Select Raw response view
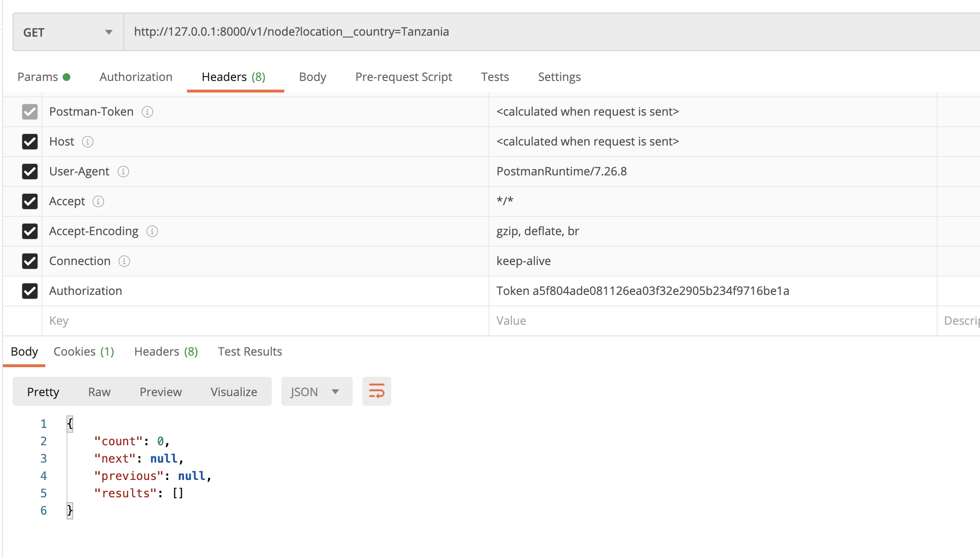980x558 pixels. [99, 392]
